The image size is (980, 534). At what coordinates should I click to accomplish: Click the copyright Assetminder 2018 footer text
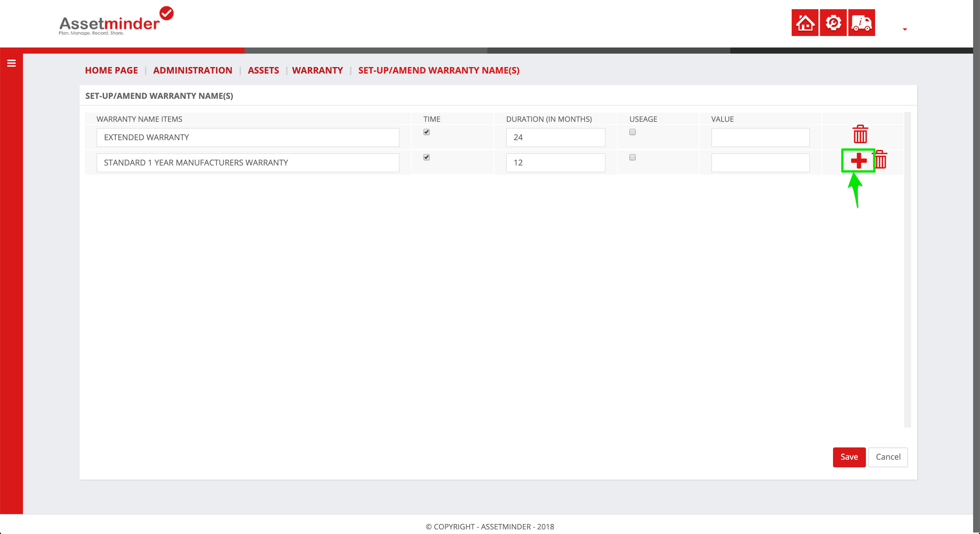tap(490, 527)
